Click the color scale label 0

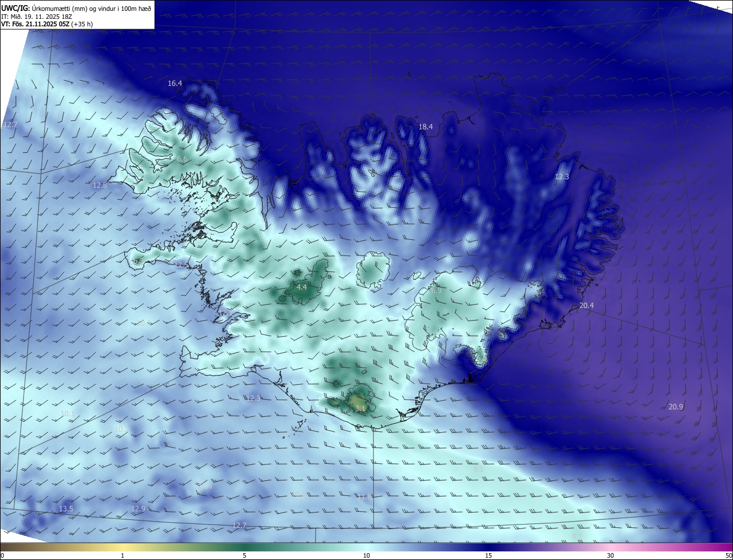(2, 556)
